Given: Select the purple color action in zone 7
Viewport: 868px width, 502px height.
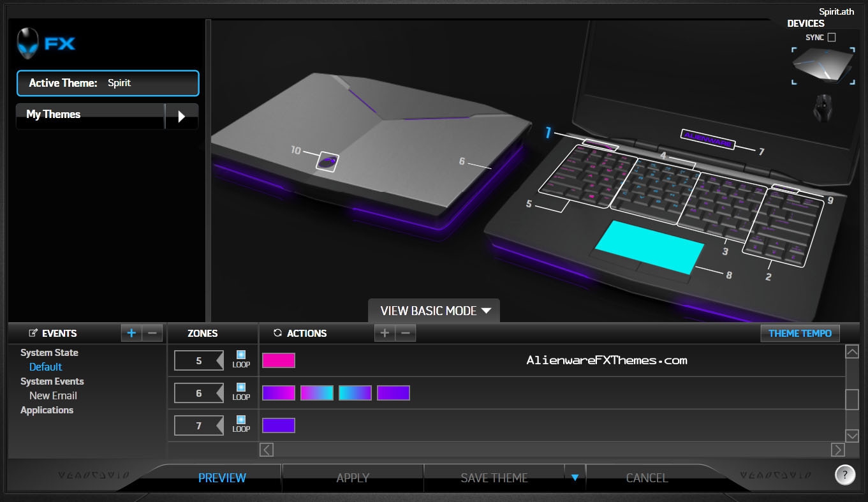Looking at the screenshot, I should click(x=279, y=425).
